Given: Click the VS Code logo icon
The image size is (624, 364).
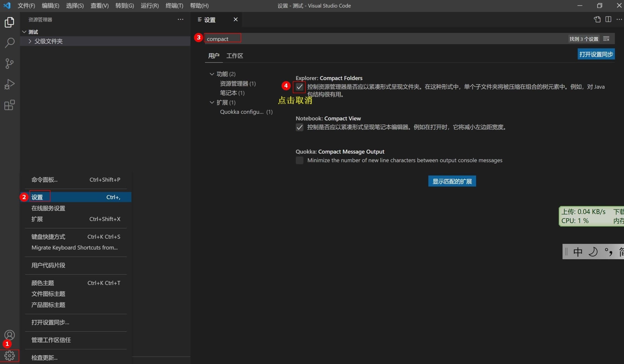Looking at the screenshot, I should [7, 5].
